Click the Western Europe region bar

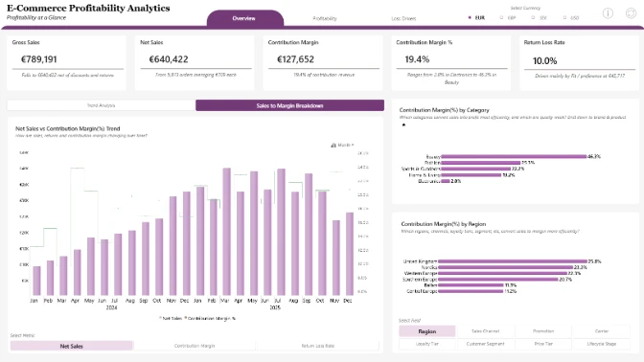pos(502,273)
